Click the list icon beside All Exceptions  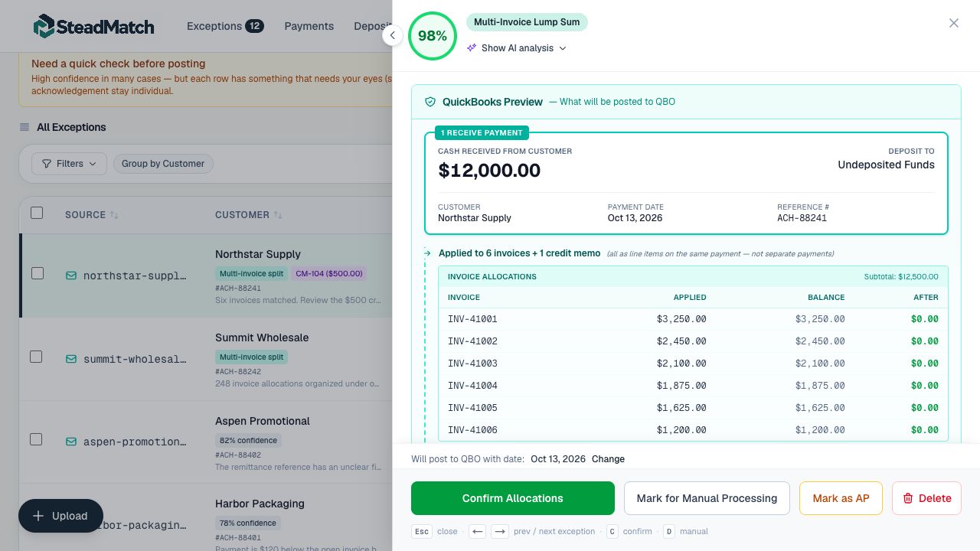pos(24,127)
